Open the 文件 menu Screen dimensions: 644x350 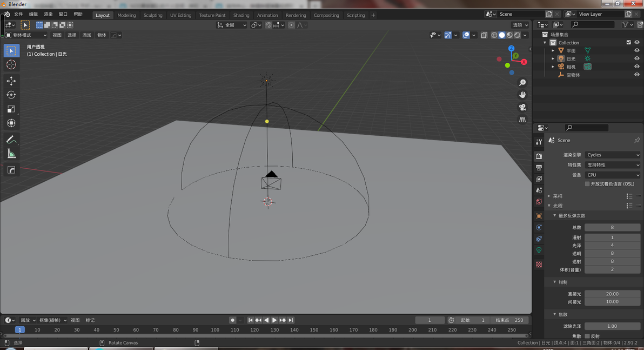[x=18, y=14]
